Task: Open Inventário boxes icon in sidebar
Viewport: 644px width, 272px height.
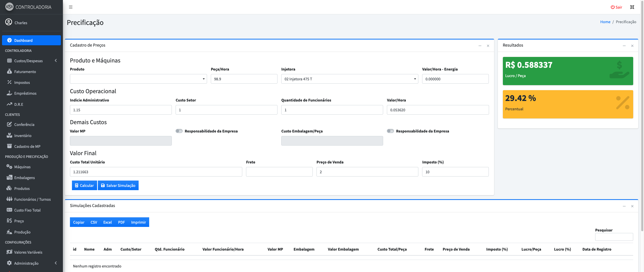Action: point(9,135)
